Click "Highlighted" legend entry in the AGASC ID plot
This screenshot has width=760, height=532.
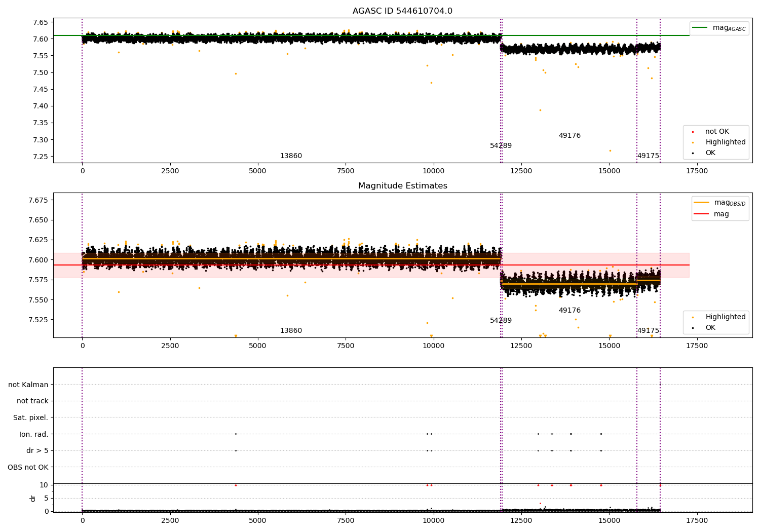click(x=719, y=142)
